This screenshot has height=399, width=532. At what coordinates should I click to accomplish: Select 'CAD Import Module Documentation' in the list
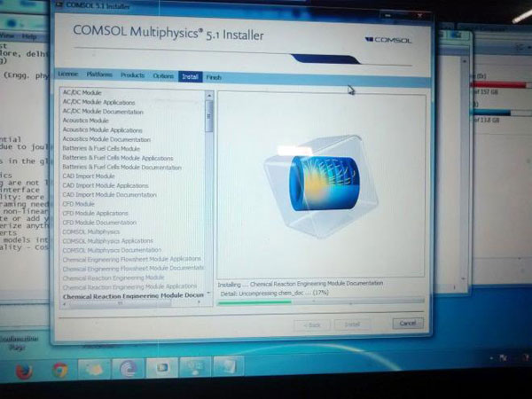pos(109,195)
